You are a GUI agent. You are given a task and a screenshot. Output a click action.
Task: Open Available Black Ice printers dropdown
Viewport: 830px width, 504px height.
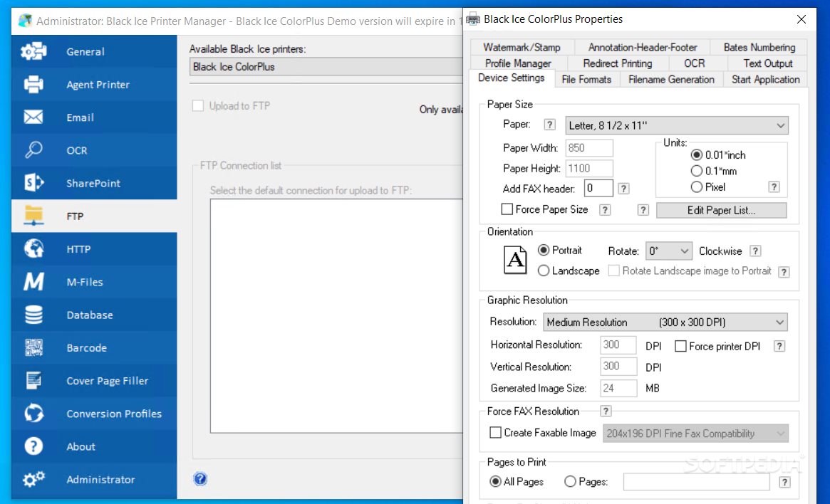click(x=326, y=67)
